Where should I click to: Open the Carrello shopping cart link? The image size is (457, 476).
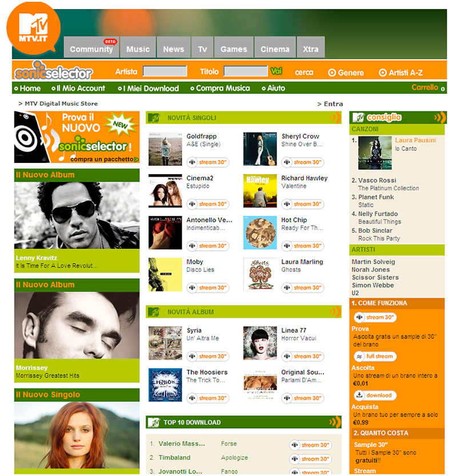(428, 87)
